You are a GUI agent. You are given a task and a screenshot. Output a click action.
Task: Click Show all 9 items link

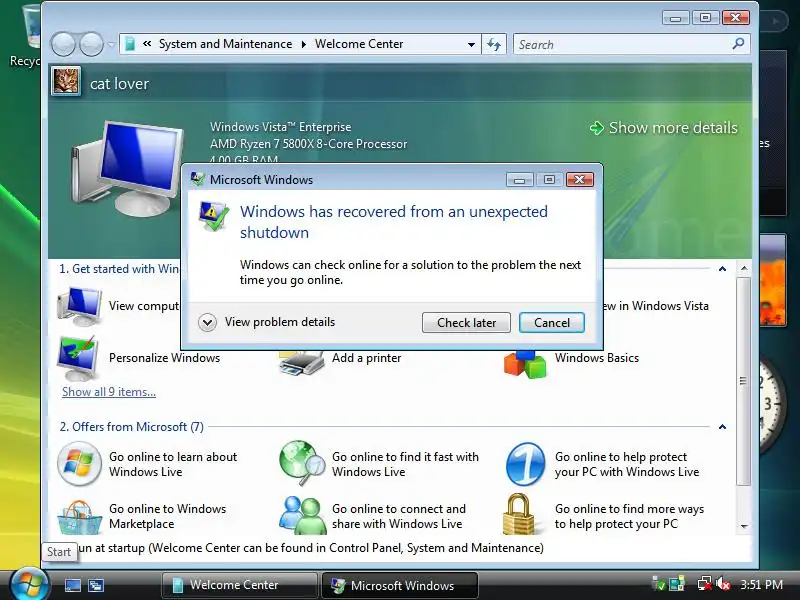click(109, 392)
